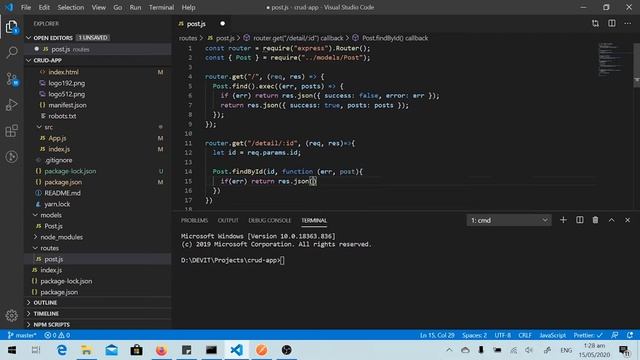This screenshot has width=640, height=360.
Task: Open notifications bell in status bar
Action: coord(630,335)
